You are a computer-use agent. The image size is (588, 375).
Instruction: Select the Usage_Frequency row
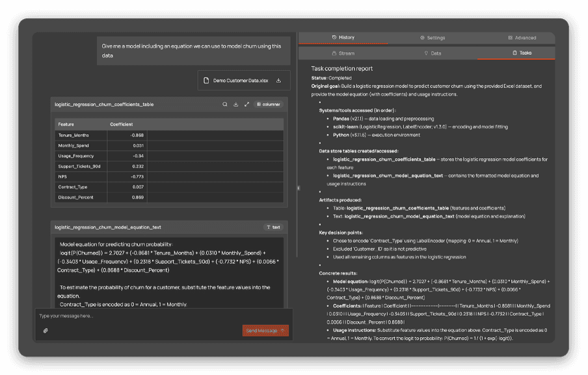point(168,156)
